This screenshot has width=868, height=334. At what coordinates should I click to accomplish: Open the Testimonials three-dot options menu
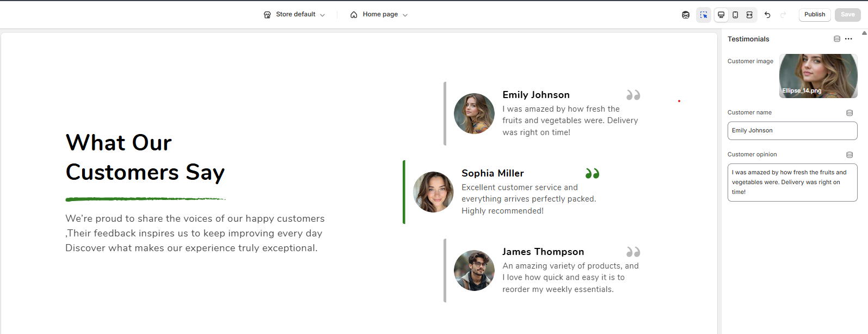[x=848, y=39]
